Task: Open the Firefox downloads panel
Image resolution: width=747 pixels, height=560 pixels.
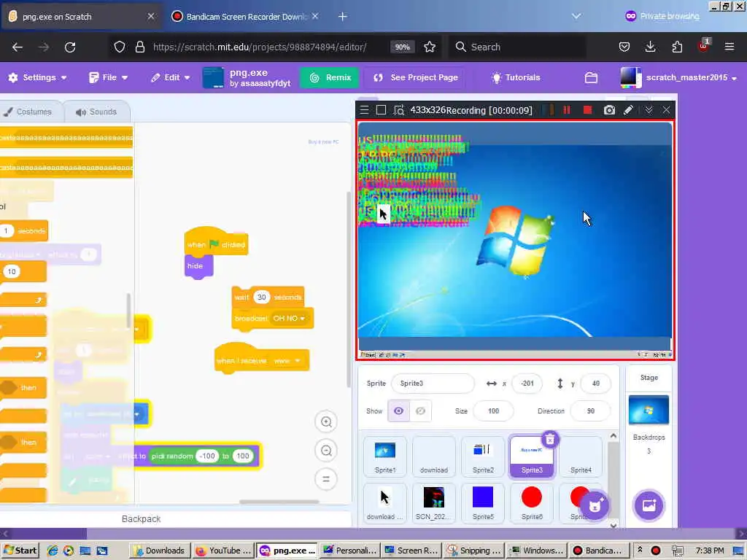Action: [x=650, y=47]
